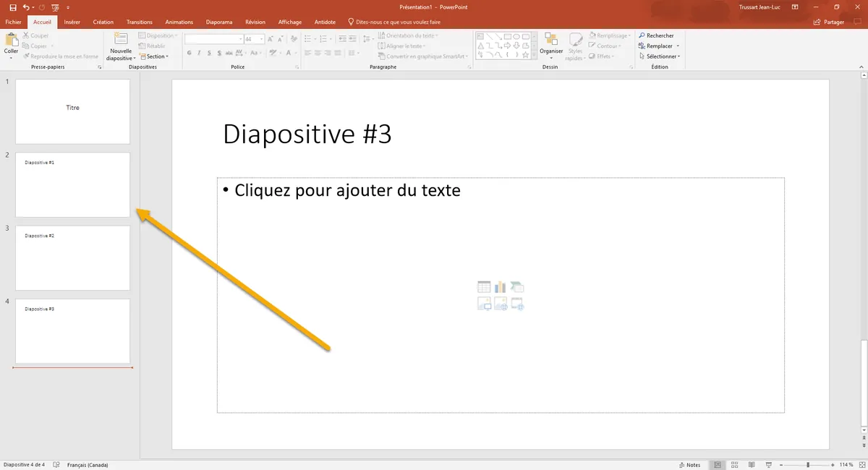Click the Undo arrow icon
Image resolution: width=868 pixels, height=470 pixels.
coord(26,7)
